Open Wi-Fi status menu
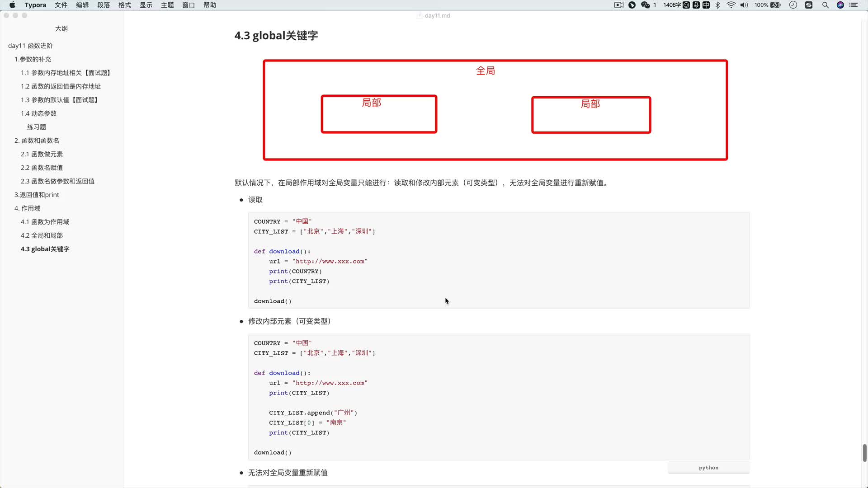Viewport: 868px width, 488px height. tap(731, 5)
